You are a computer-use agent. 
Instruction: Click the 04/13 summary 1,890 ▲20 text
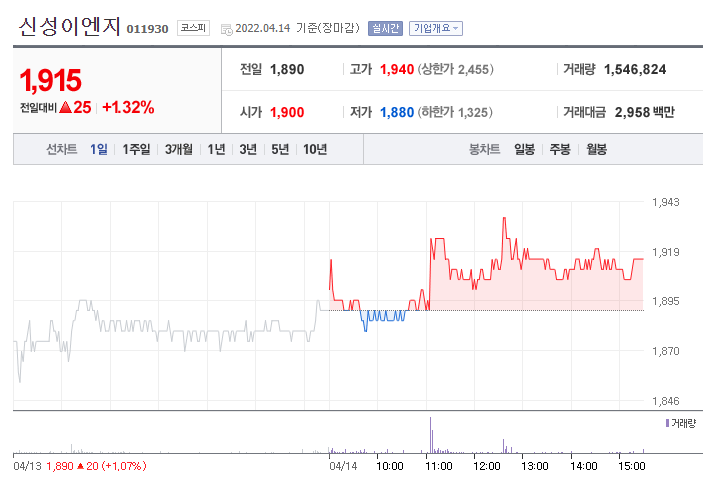point(96,466)
